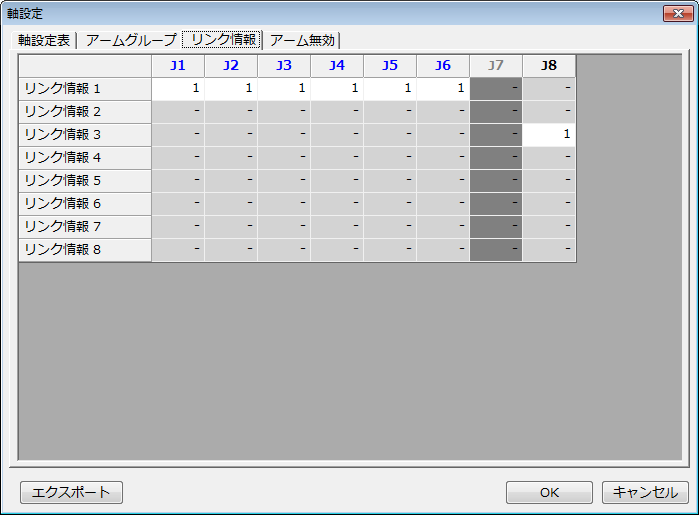Open the アームグループ tab
699x515 pixels.
point(131,41)
